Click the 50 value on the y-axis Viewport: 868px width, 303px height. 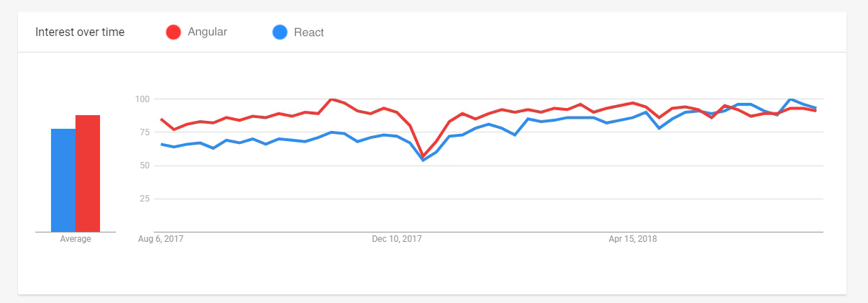click(142, 166)
